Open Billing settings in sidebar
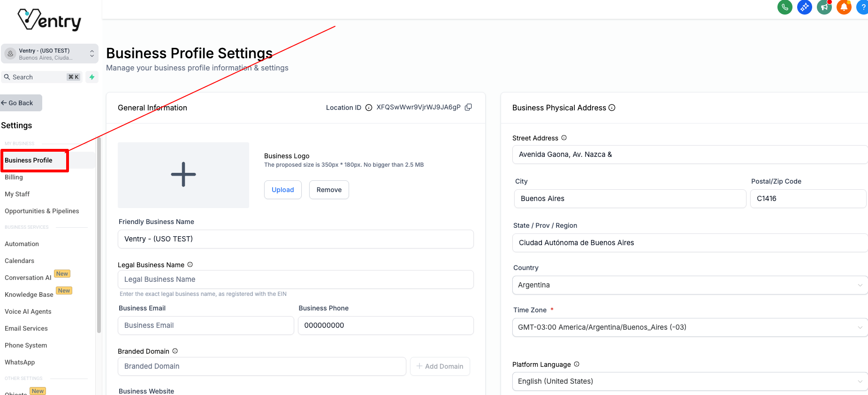This screenshot has width=868, height=395. click(x=14, y=177)
